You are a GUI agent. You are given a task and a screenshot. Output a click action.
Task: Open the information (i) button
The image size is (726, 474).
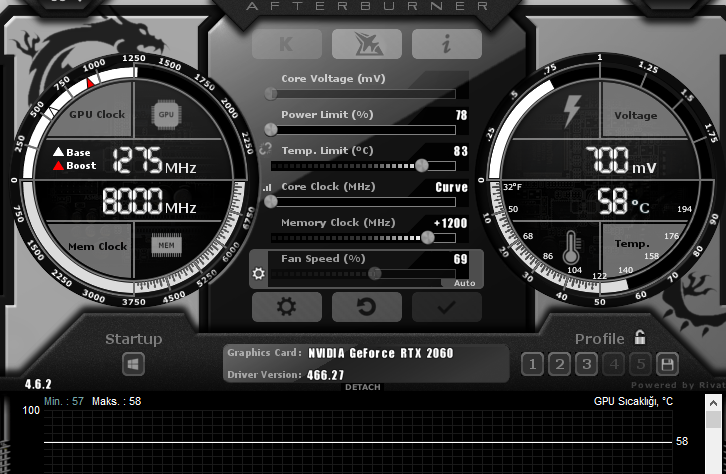pos(446,44)
